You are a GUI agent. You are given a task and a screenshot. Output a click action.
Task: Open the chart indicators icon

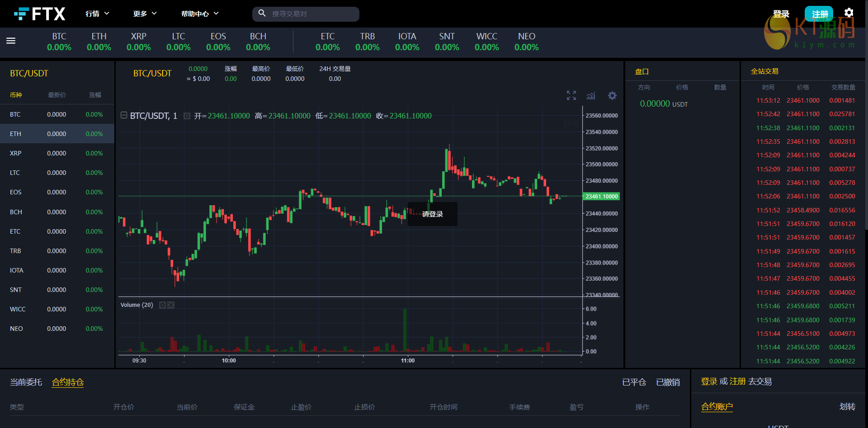click(x=591, y=95)
